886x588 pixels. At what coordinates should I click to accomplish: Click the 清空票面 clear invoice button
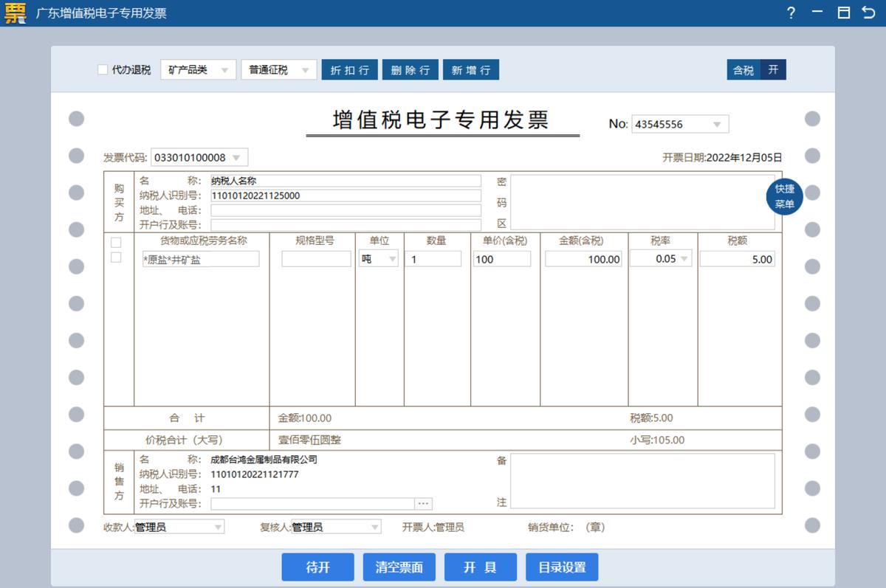(x=399, y=567)
